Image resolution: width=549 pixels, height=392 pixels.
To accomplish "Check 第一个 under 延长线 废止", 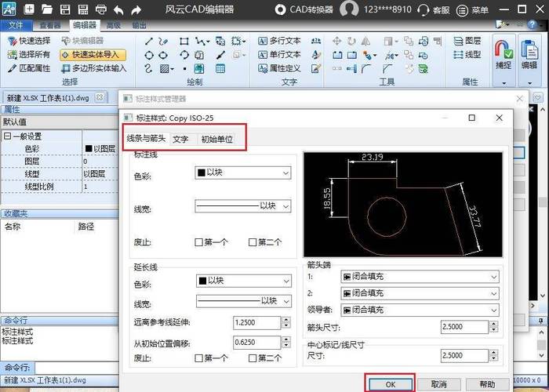I will (199, 358).
